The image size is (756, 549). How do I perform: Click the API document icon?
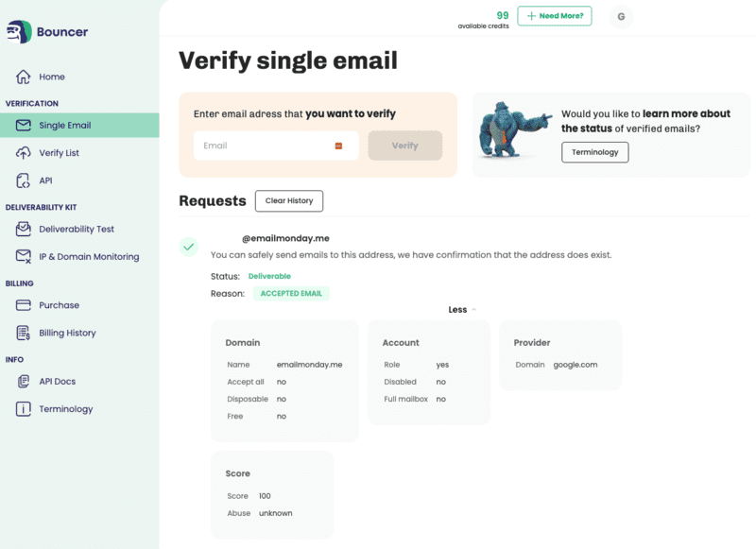[23, 180]
